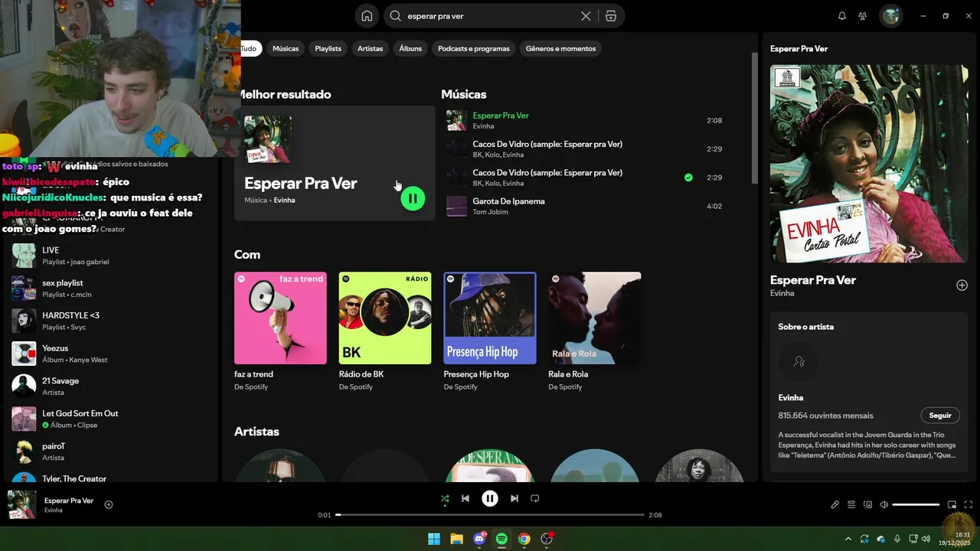
Task: Open the friend activity icon
Action: click(863, 16)
